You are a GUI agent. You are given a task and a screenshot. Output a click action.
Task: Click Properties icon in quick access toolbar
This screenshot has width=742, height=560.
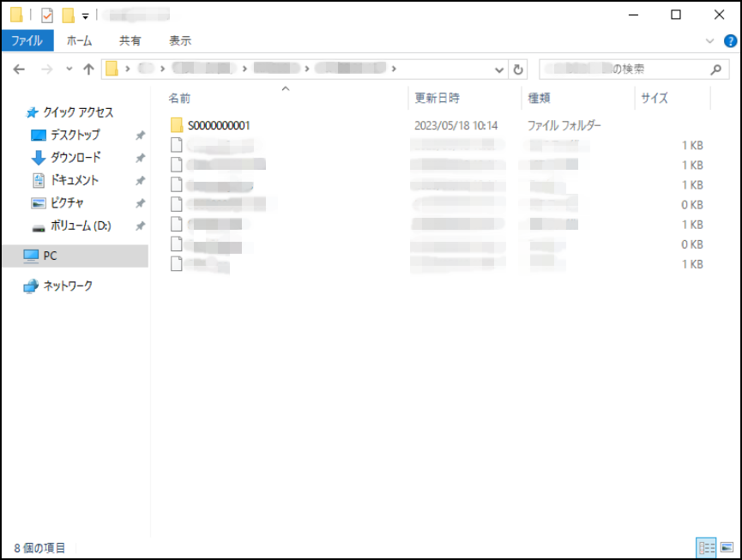(47, 15)
